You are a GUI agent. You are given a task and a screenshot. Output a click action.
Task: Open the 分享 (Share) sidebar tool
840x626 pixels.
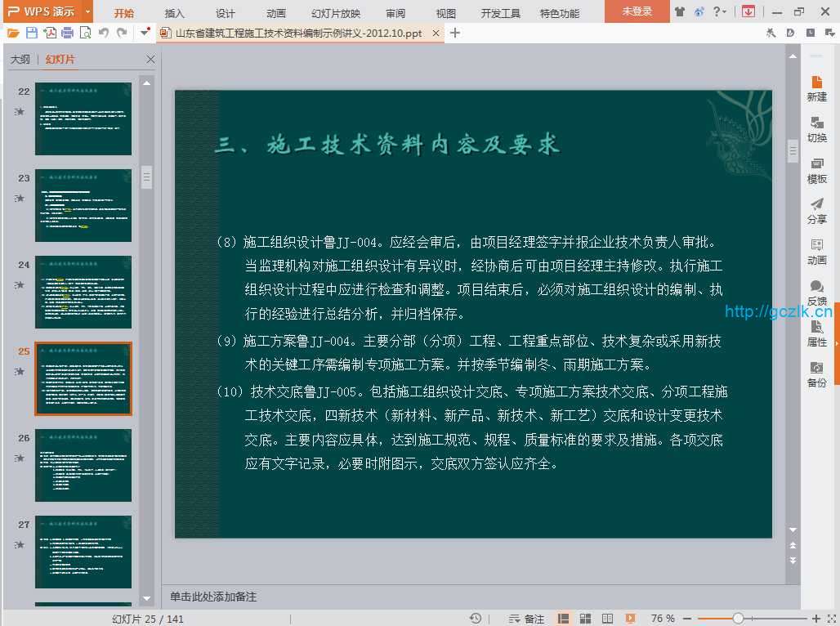tap(816, 211)
